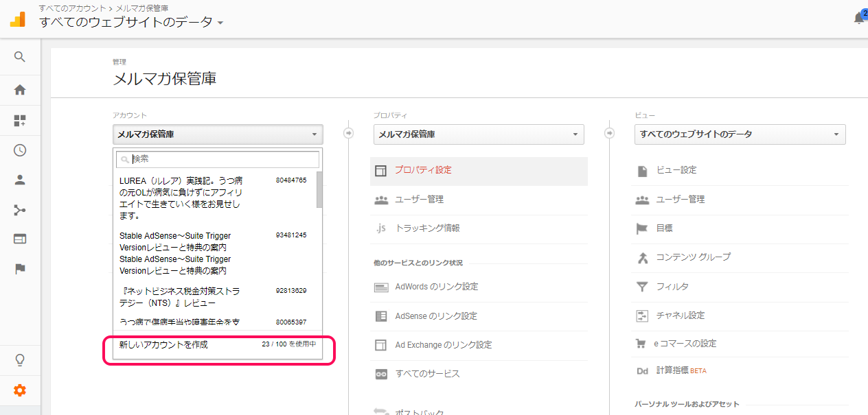Select プロパティ設定 menu item
Image resolution: width=868 pixels, height=415 pixels.
(x=423, y=170)
